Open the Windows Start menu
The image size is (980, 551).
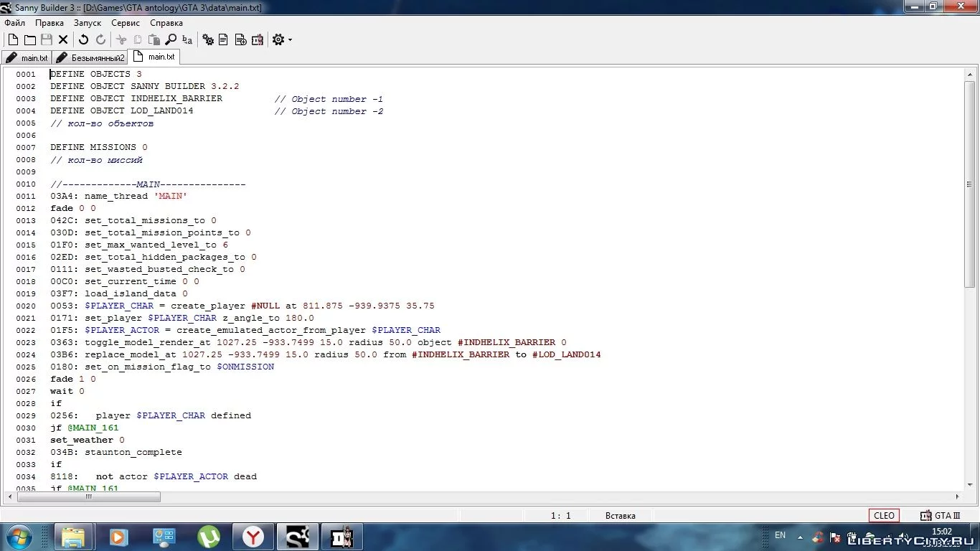point(18,537)
